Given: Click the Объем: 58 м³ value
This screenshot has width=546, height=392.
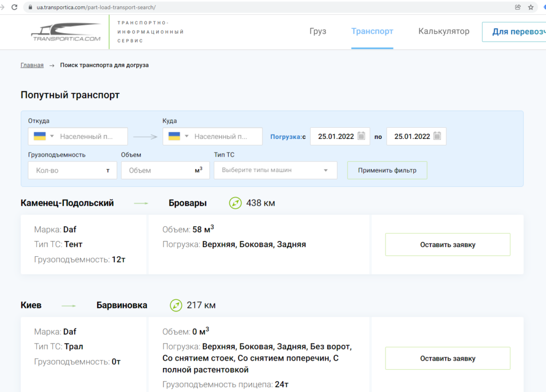Looking at the screenshot, I should point(203,229).
